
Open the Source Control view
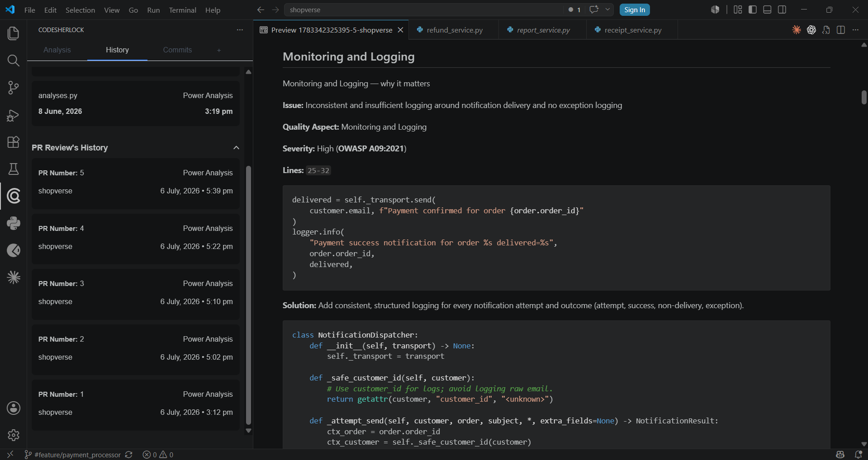[x=14, y=88]
